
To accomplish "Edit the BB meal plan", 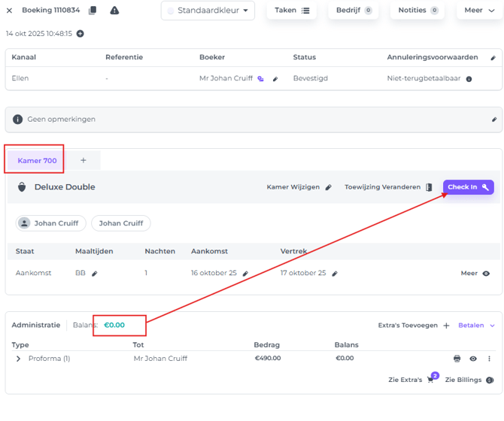I will (95, 274).
